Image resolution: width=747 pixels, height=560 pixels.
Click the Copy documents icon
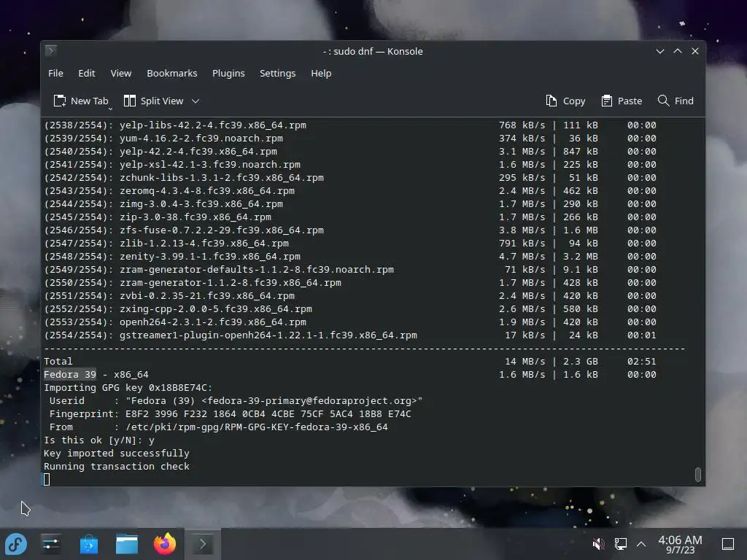pos(551,101)
